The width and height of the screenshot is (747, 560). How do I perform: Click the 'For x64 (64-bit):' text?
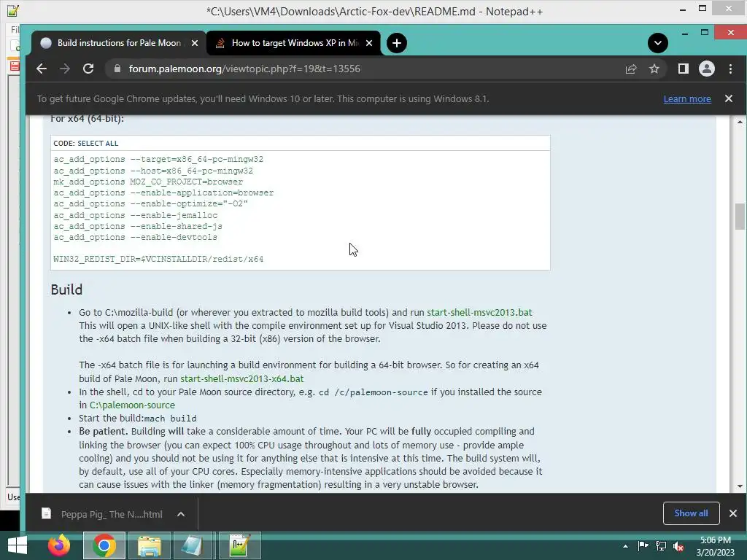coord(88,118)
